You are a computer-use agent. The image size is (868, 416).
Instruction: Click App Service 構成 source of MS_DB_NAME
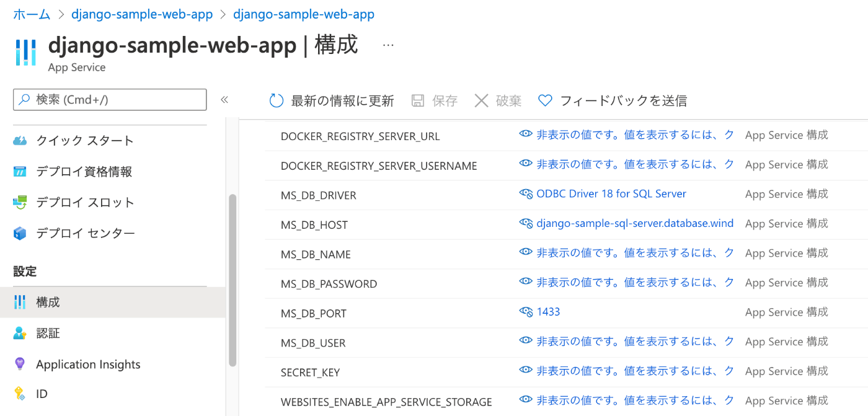(x=787, y=253)
